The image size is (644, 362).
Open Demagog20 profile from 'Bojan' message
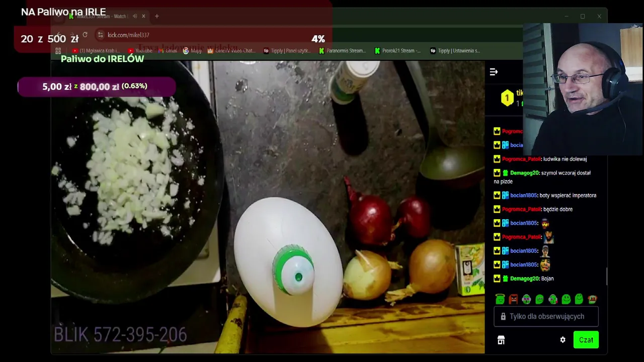click(524, 279)
